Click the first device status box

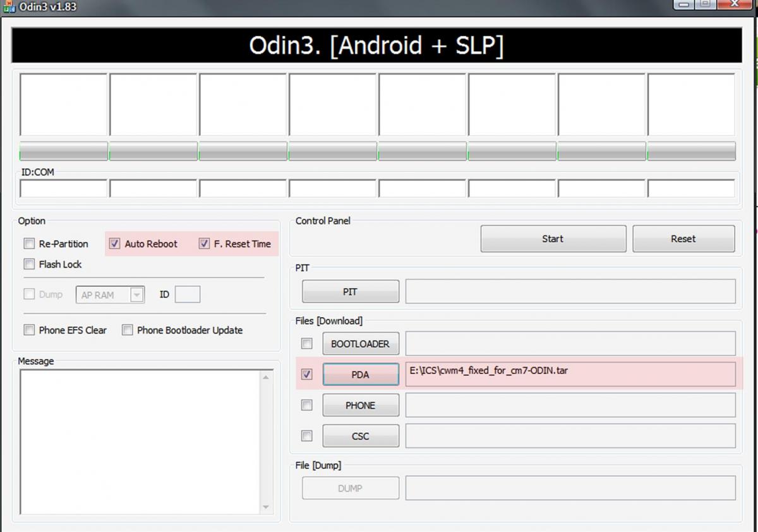pyautogui.click(x=64, y=104)
